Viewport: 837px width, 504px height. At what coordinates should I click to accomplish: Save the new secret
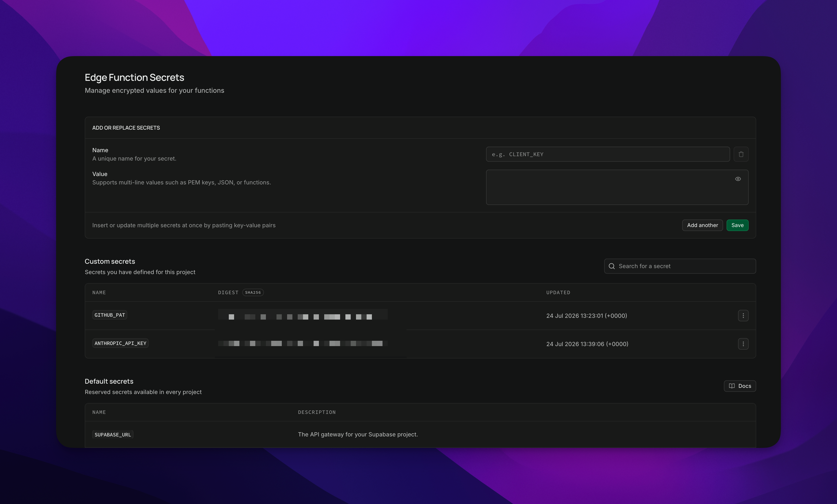click(x=737, y=225)
